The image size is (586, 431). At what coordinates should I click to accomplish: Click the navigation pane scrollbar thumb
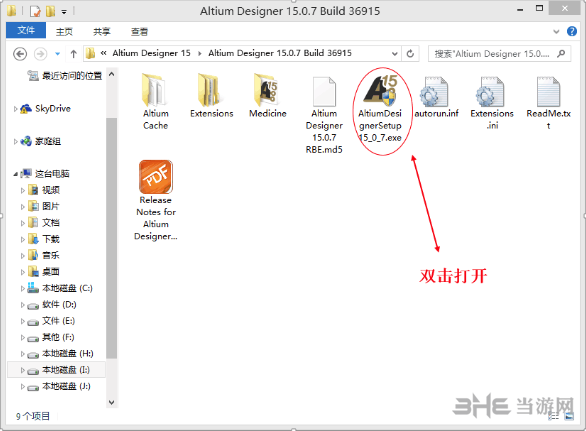pyautogui.click(x=111, y=238)
